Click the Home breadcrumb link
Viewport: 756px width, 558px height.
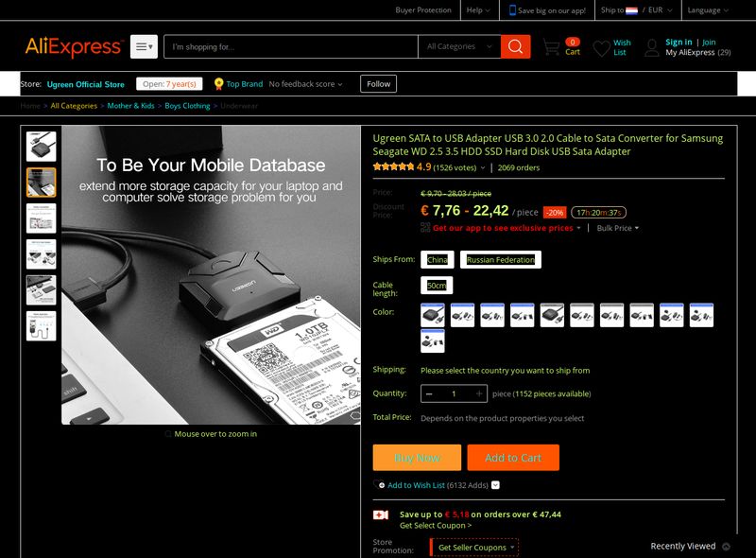[x=30, y=106]
